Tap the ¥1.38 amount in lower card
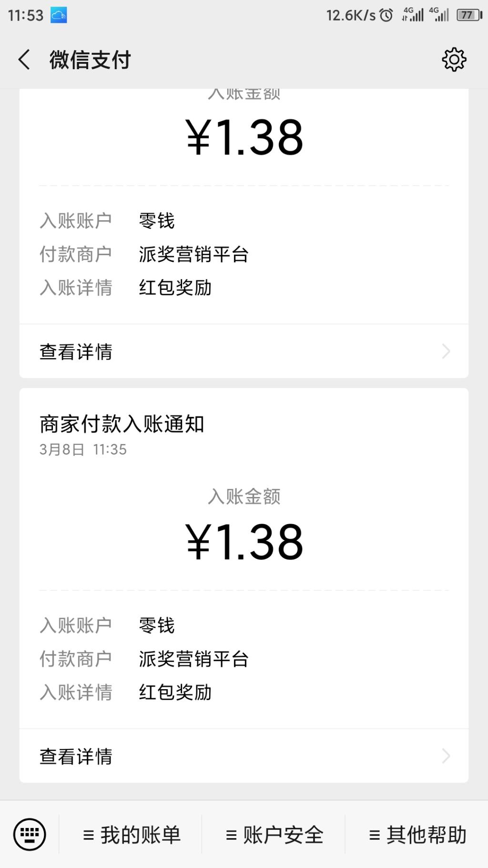 coord(244,542)
